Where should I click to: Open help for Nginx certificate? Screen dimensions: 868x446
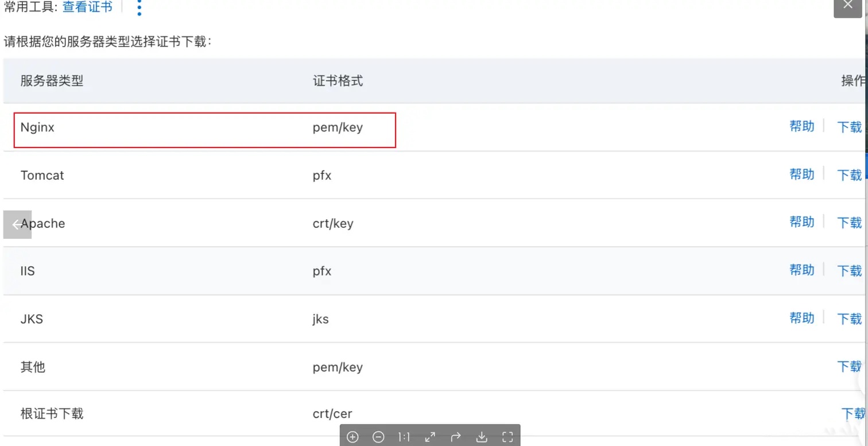801,126
